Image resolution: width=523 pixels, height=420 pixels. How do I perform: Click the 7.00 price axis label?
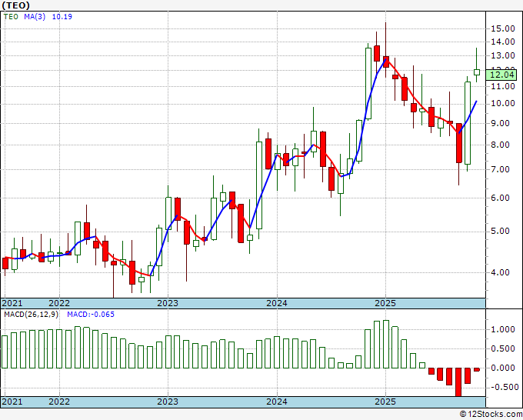click(500, 169)
